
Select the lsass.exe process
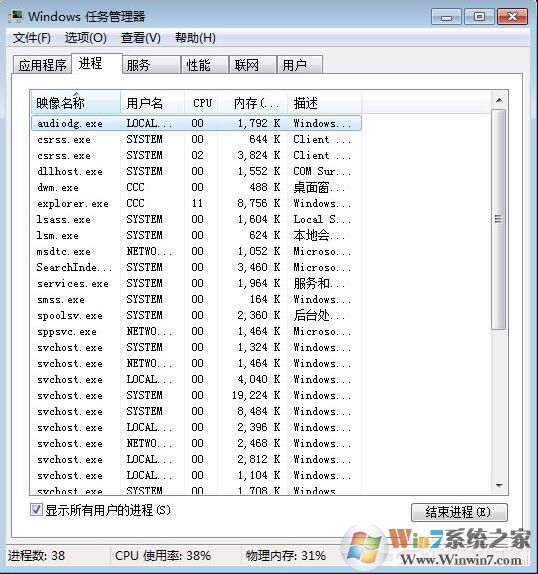(x=196, y=219)
